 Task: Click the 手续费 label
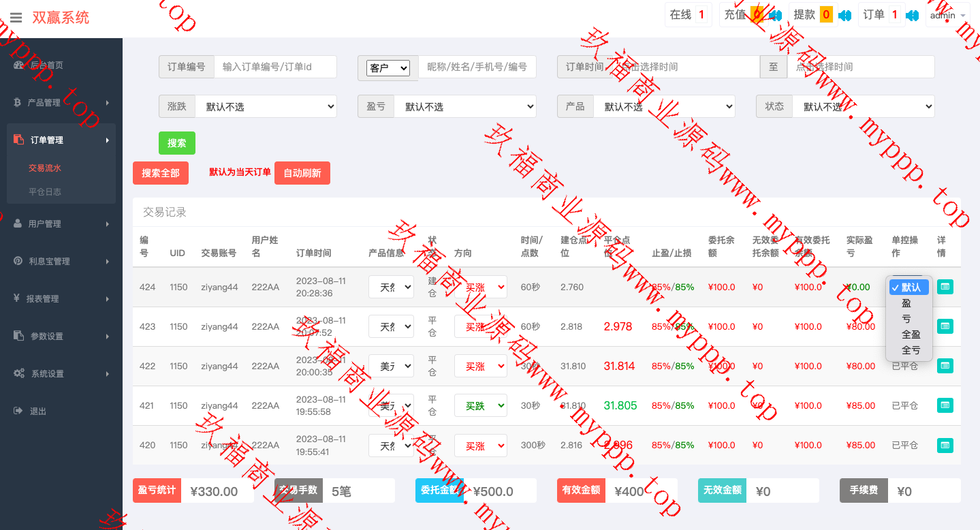point(864,490)
